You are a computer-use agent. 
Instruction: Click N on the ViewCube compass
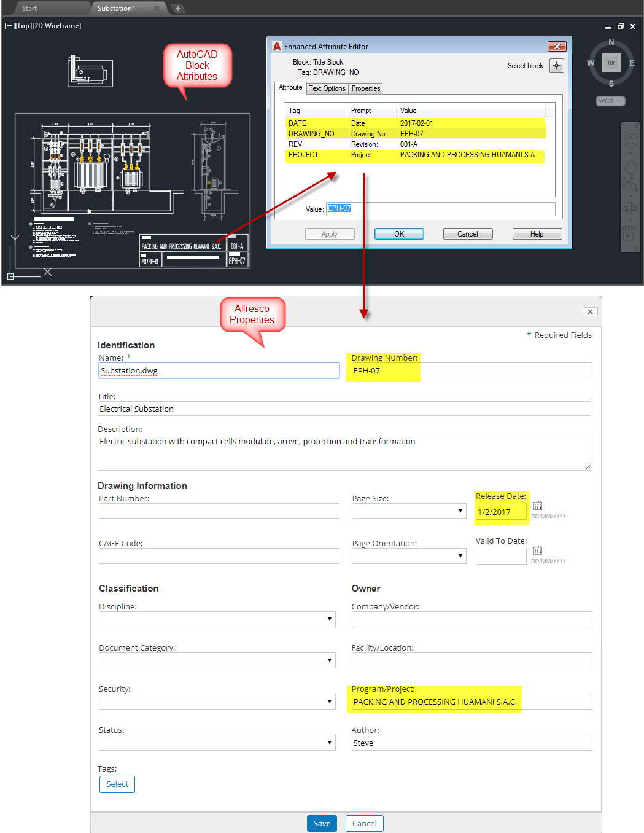[611, 42]
